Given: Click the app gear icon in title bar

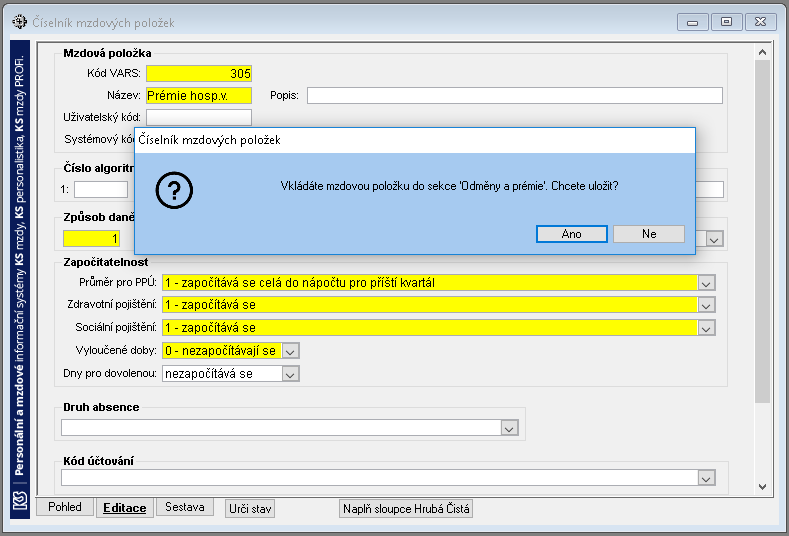Looking at the screenshot, I should click(20, 22).
